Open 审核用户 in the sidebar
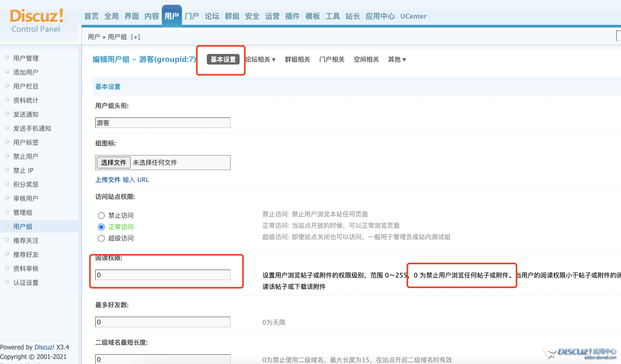 (x=26, y=198)
